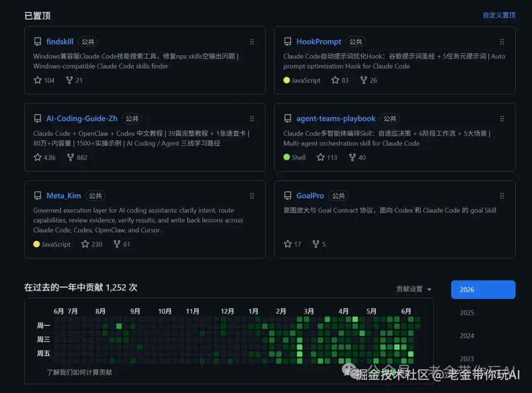The width and height of the screenshot is (532, 393).
Task: View GoalPro's 17 stargazers
Action: pos(292,244)
